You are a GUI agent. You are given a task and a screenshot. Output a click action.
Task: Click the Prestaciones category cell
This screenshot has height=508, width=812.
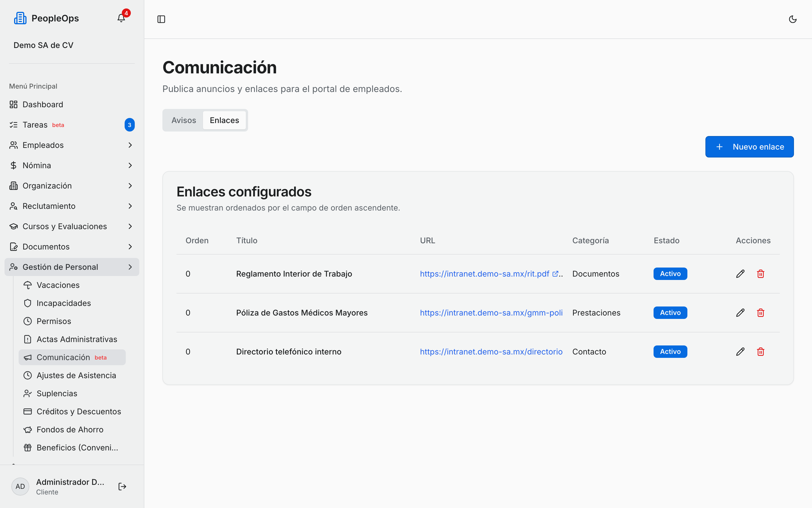pyautogui.click(x=596, y=313)
